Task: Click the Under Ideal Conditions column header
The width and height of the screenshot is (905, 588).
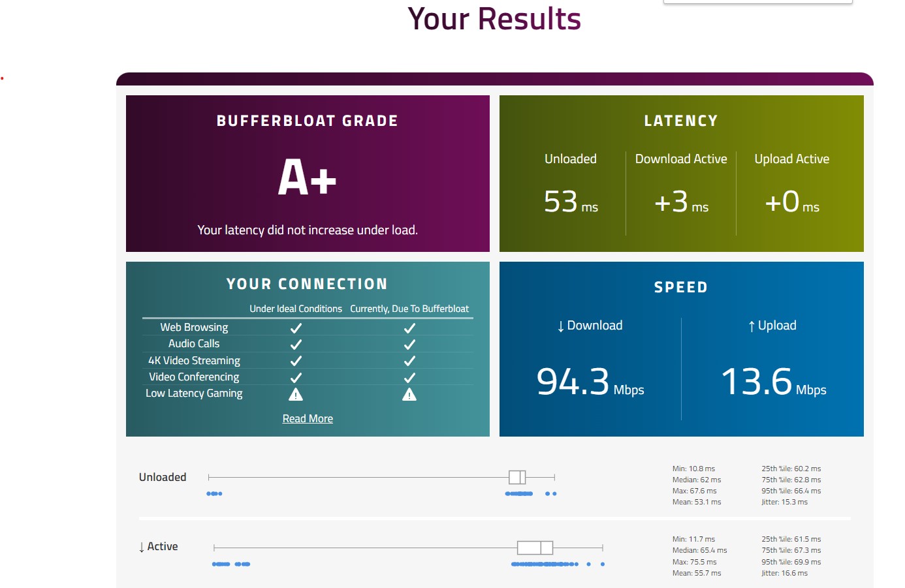Action: [296, 309]
